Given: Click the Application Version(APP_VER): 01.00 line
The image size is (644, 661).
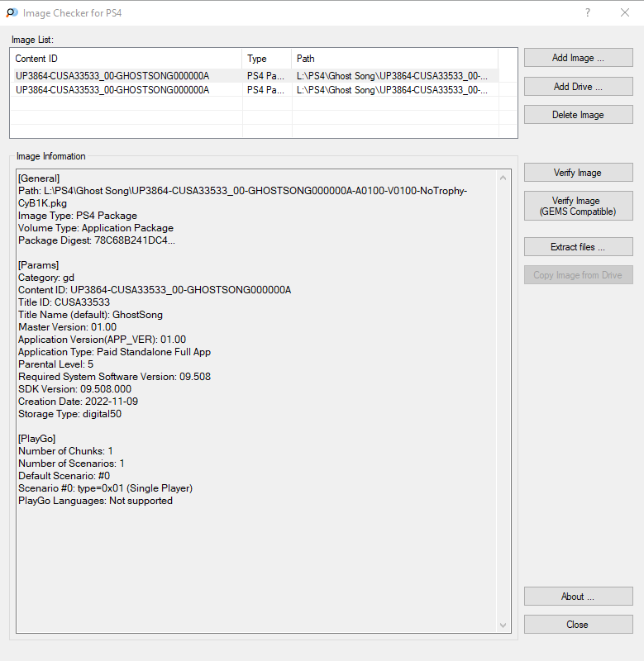Looking at the screenshot, I should 102,340.
